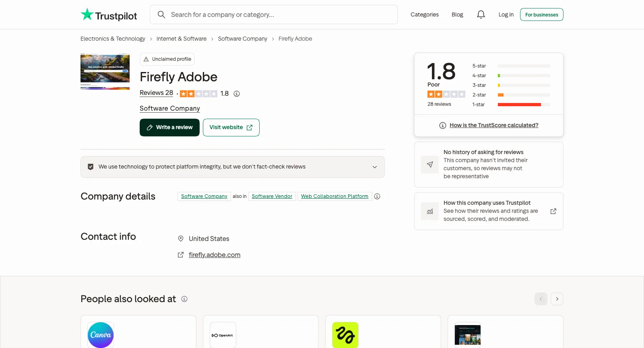The width and height of the screenshot is (644, 348).
Task: Click the OpenArt logo card
Action: pyautogui.click(x=223, y=335)
